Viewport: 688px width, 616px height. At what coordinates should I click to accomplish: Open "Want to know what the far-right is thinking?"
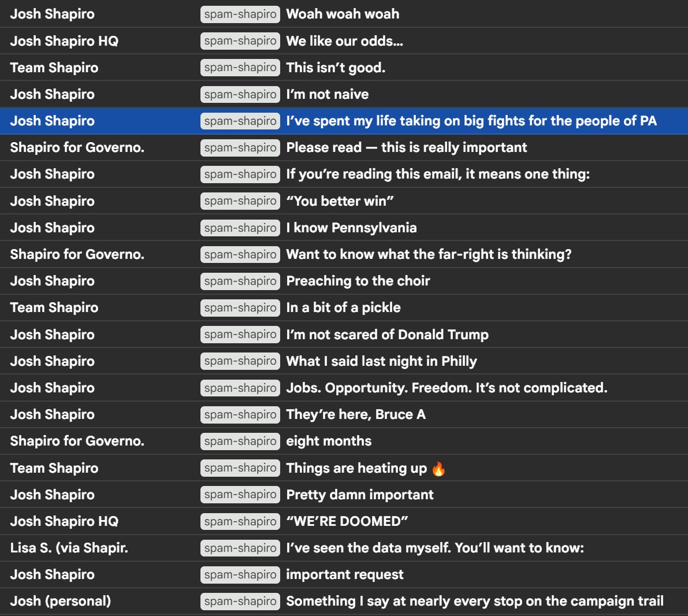[x=429, y=254]
